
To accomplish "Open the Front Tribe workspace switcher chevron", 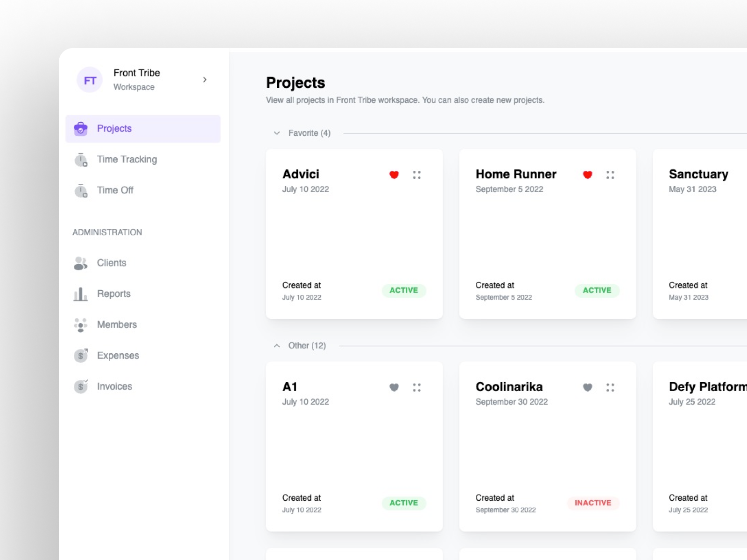I will coord(205,80).
